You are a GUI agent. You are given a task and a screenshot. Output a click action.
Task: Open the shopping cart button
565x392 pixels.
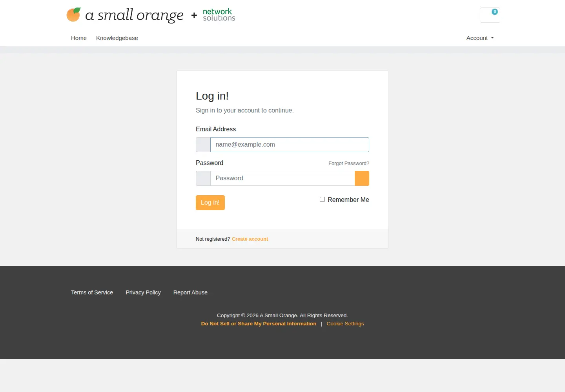point(490,15)
